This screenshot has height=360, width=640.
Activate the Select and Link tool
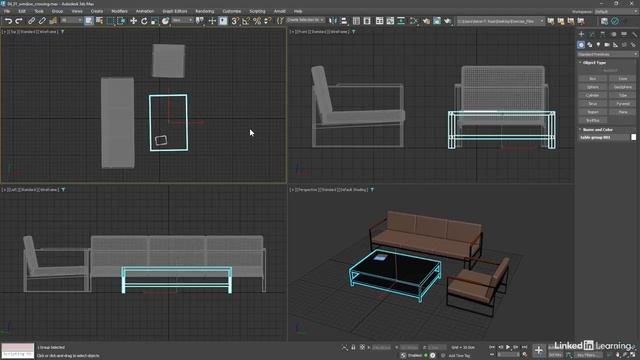pyautogui.click(x=31, y=20)
